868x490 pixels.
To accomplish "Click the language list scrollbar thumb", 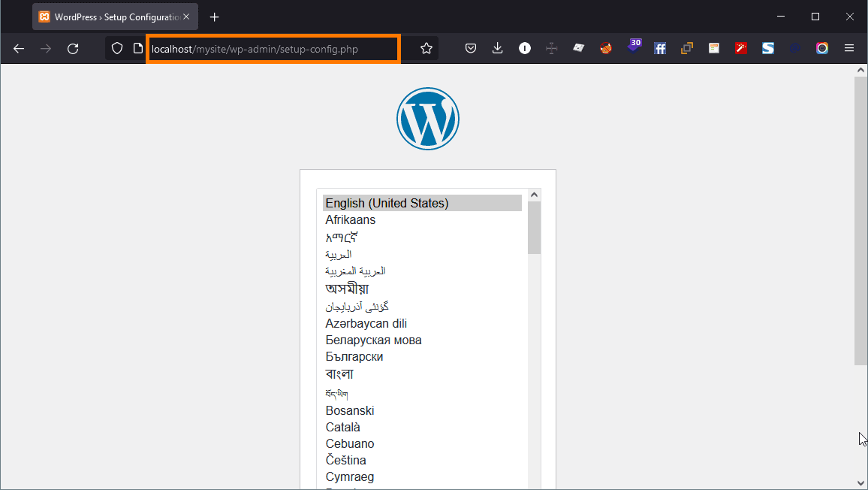I will coord(534,228).
